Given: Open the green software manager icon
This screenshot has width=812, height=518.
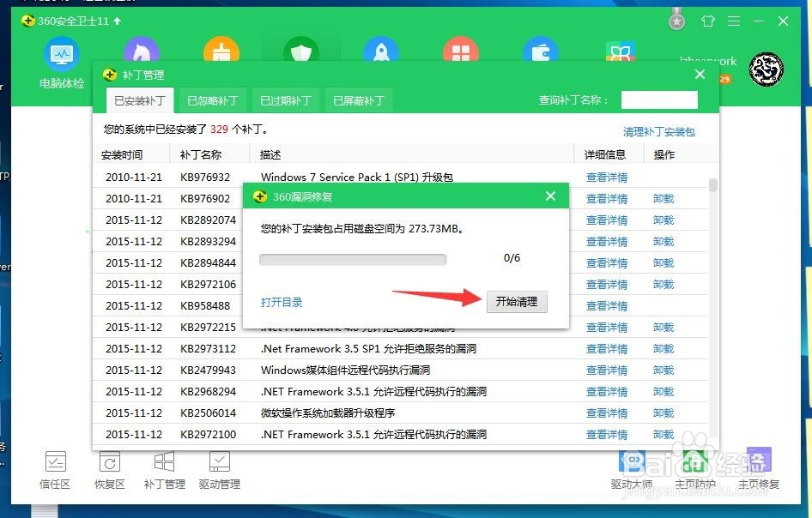Looking at the screenshot, I should [621, 51].
